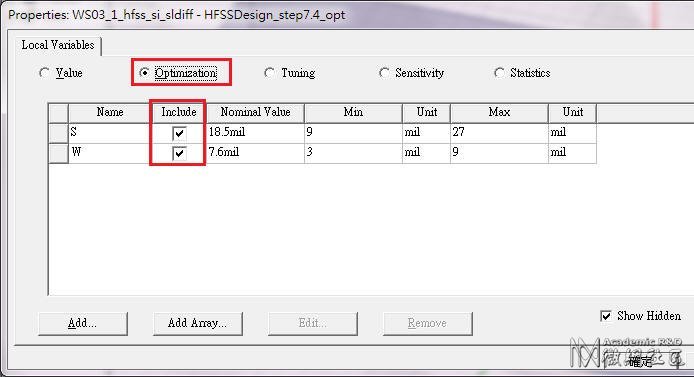The image size is (694, 377).
Task: Select the row header of variable W
Action: pos(58,153)
